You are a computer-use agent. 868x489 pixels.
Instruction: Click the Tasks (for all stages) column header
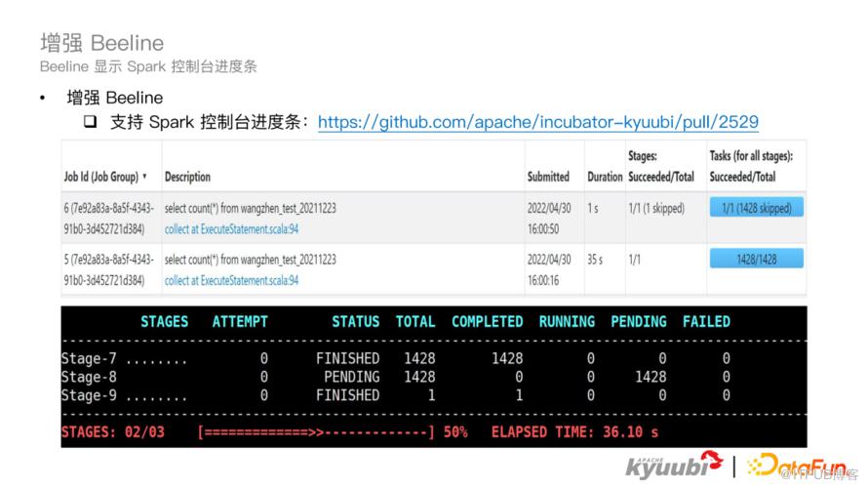click(751, 166)
